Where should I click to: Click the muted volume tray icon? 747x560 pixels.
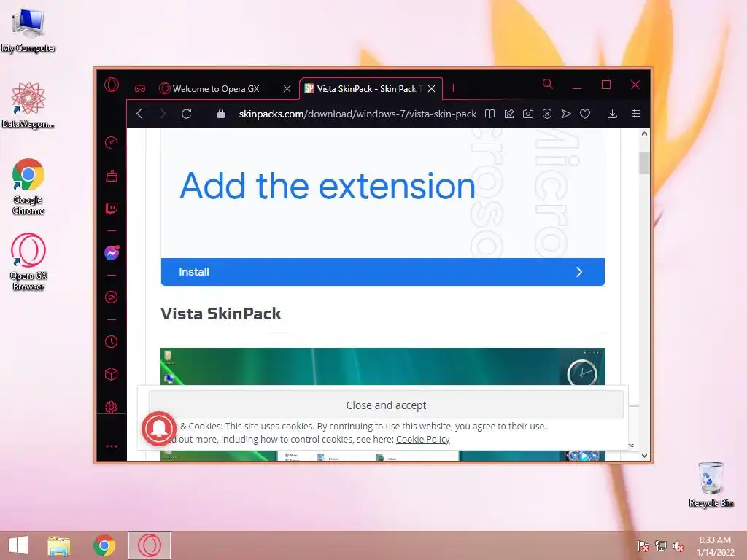click(x=678, y=546)
